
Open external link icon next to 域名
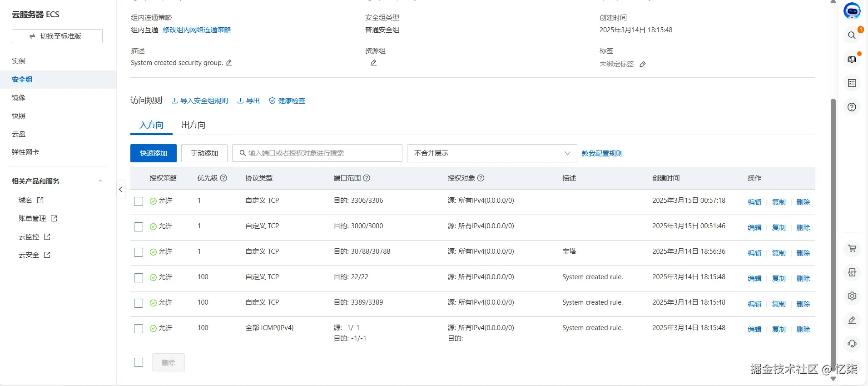click(40, 200)
